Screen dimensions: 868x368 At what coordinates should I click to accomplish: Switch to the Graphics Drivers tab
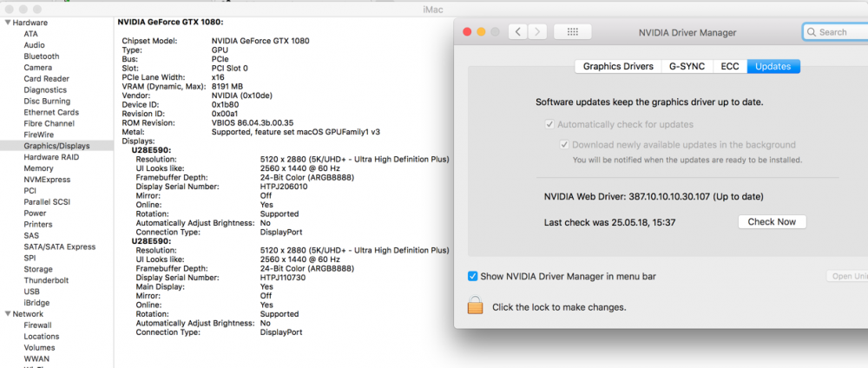point(618,67)
